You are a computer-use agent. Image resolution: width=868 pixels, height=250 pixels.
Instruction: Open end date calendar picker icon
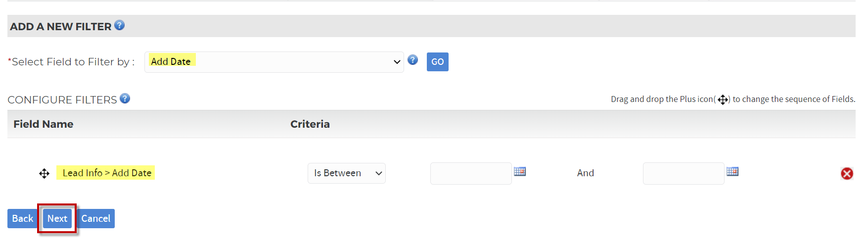(732, 171)
